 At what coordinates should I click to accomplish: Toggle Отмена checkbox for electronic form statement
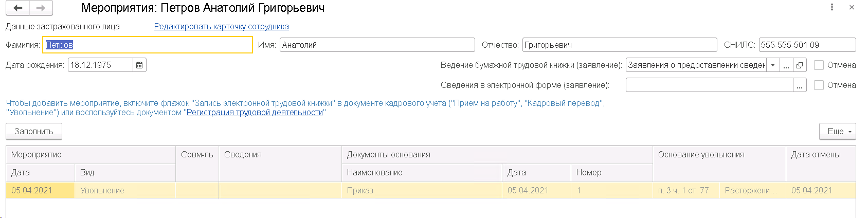tap(819, 85)
